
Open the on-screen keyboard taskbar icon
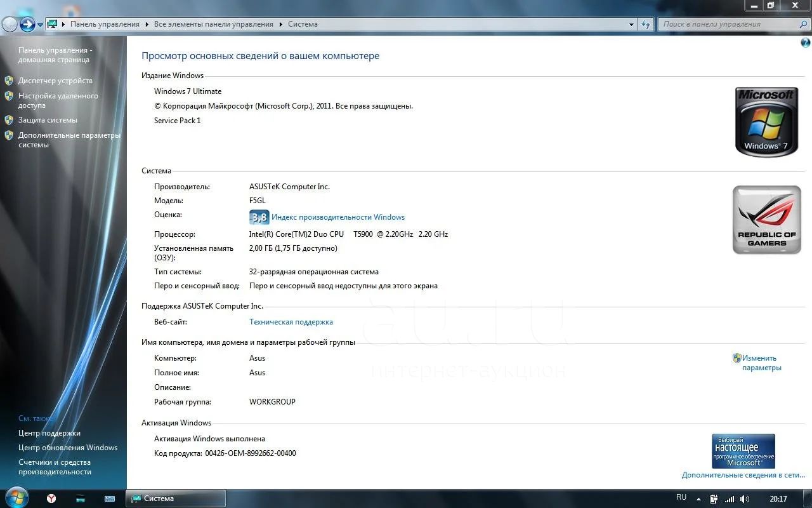coord(110,498)
